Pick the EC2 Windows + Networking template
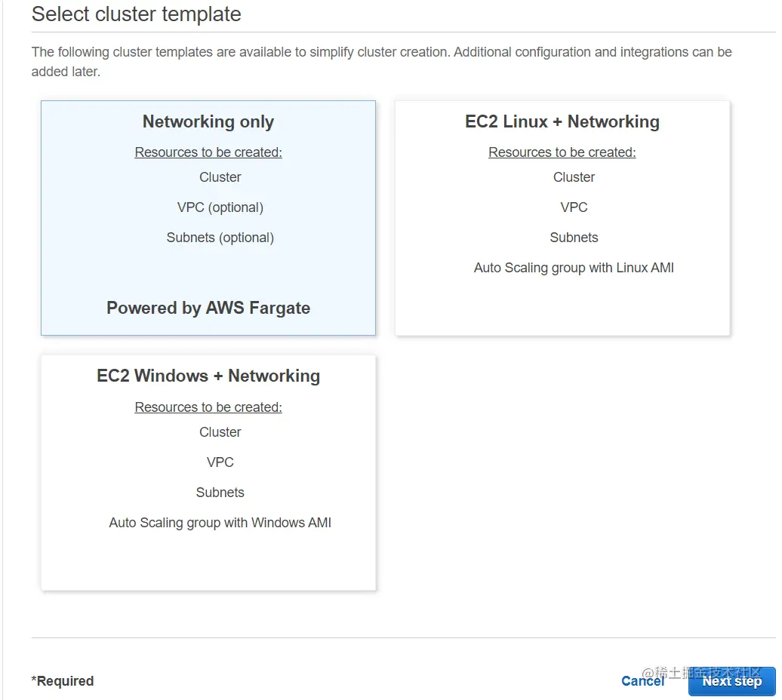Screen dimensions: 782x700 coord(208,376)
